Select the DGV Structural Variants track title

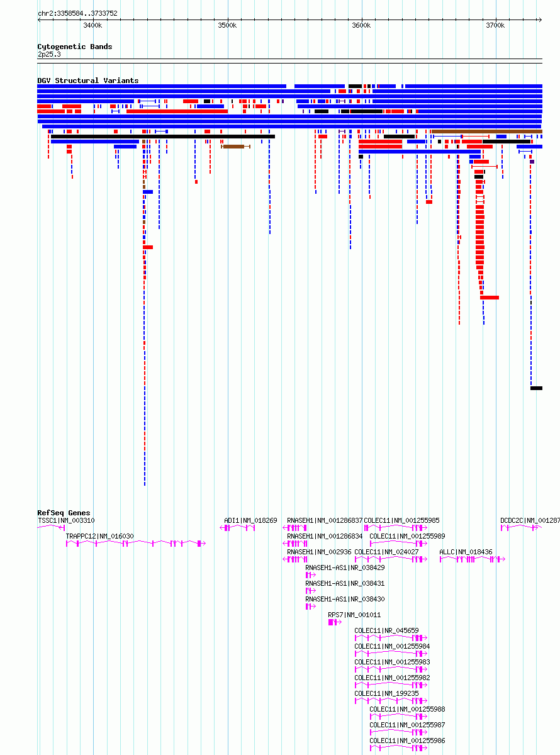(x=88, y=81)
